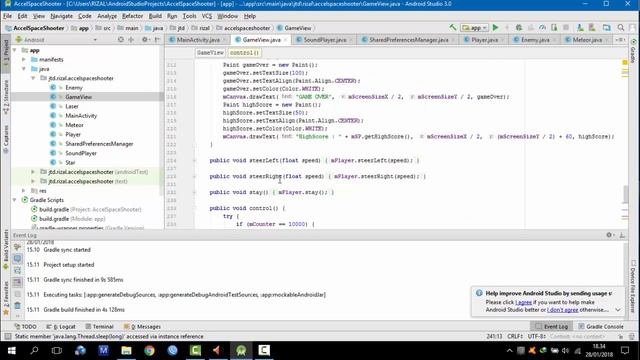
Task: Open the TODO tool window button
Action: [25, 327]
